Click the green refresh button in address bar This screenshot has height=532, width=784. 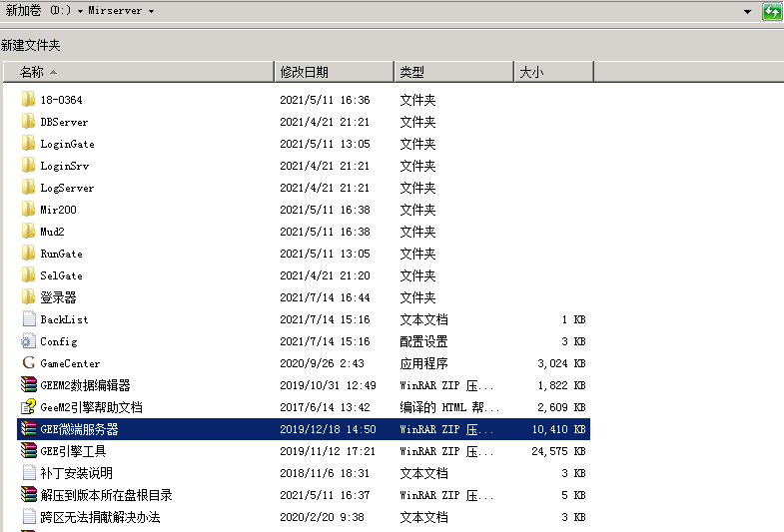(771, 11)
